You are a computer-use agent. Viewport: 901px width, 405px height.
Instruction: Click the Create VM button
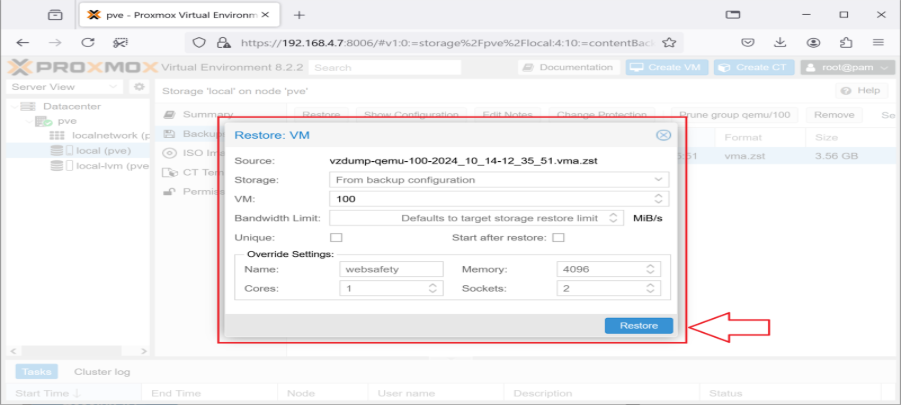pyautogui.click(x=667, y=67)
